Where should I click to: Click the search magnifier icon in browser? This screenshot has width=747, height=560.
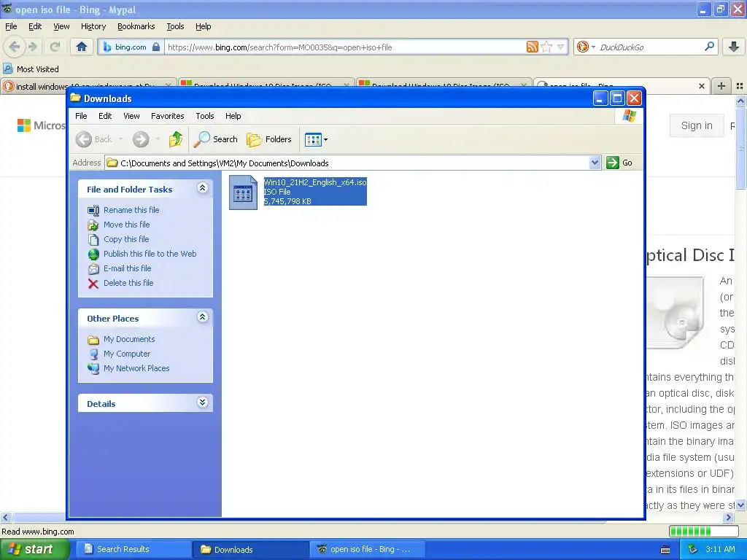709,47
